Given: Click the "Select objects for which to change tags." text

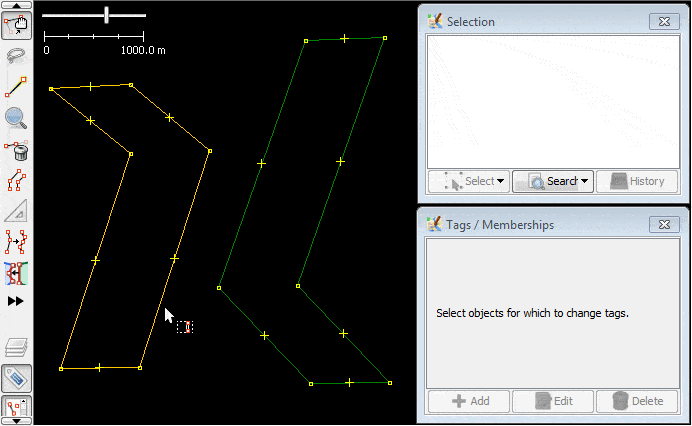Looking at the screenshot, I should click(x=532, y=313).
